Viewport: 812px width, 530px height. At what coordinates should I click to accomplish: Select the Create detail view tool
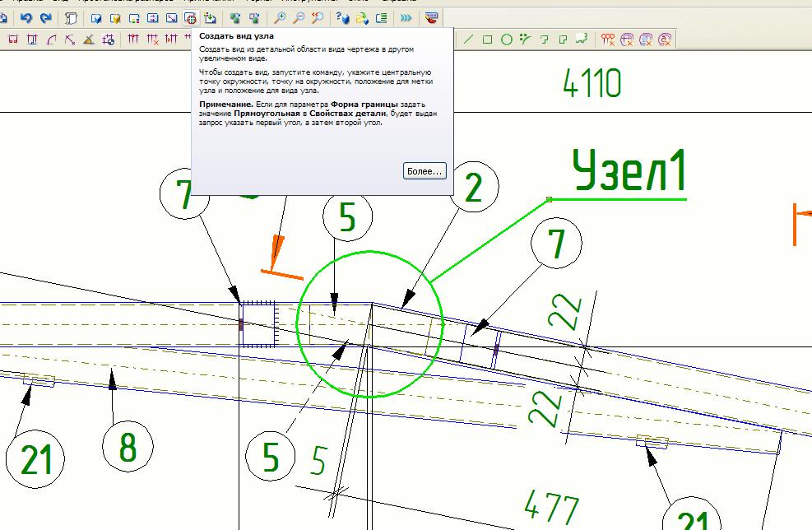tap(190, 17)
